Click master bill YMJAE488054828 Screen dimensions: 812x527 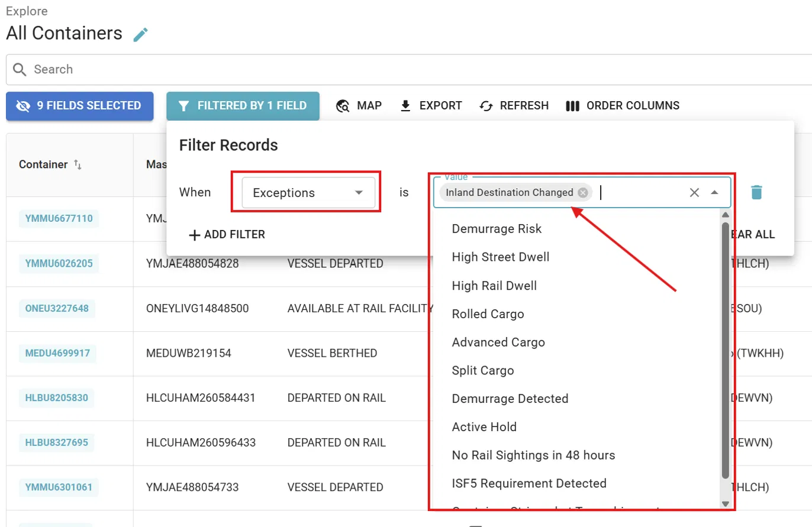[192, 263]
